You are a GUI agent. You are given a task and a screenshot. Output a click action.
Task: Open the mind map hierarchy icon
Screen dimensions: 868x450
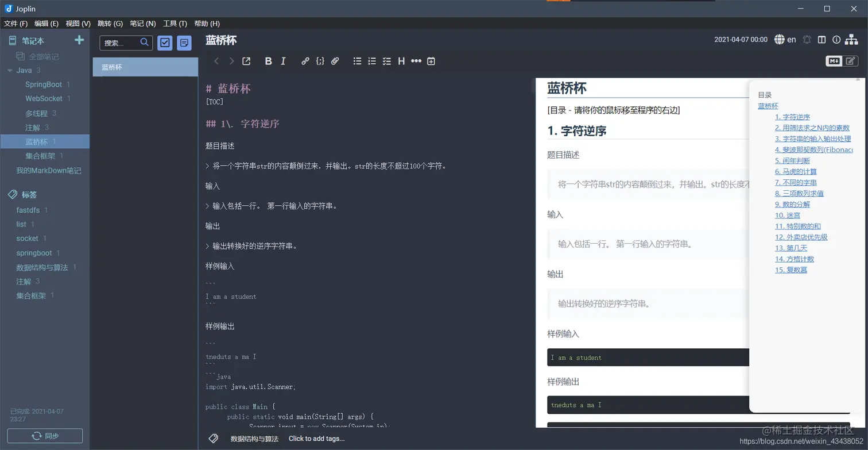click(x=851, y=40)
